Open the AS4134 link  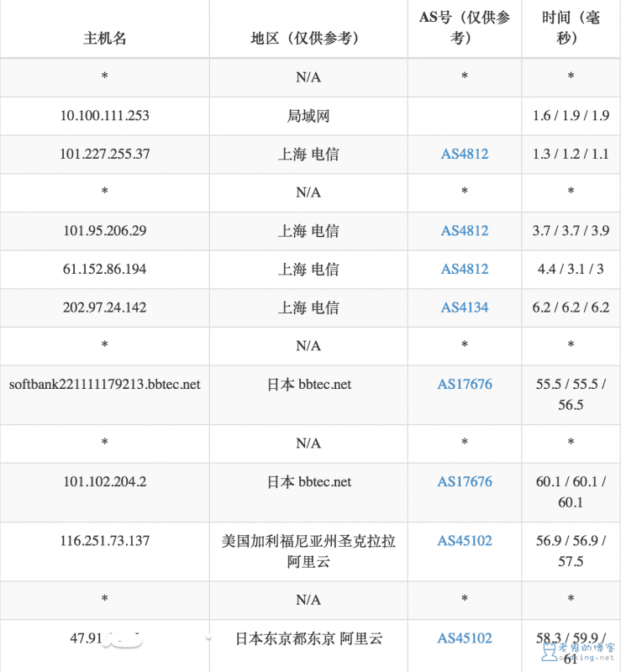tap(465, 307)
